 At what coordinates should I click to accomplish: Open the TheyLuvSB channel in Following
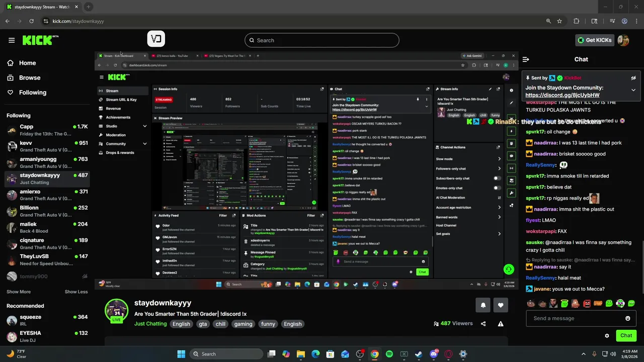pyautogui.click(x=47, y=259)
